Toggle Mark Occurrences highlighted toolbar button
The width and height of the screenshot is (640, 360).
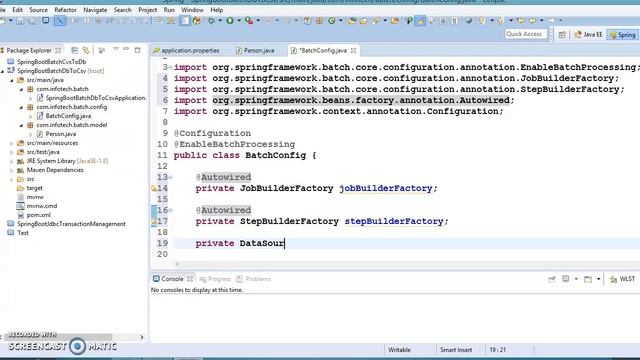(x=420, y=20)
